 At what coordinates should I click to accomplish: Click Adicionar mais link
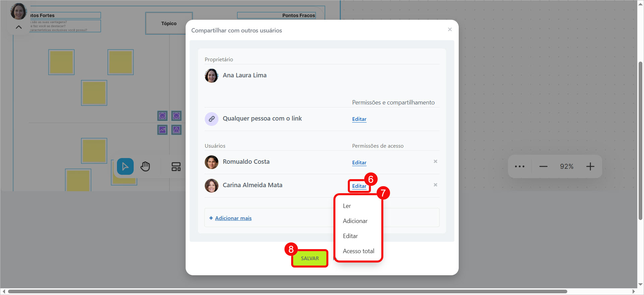[233, 218]
